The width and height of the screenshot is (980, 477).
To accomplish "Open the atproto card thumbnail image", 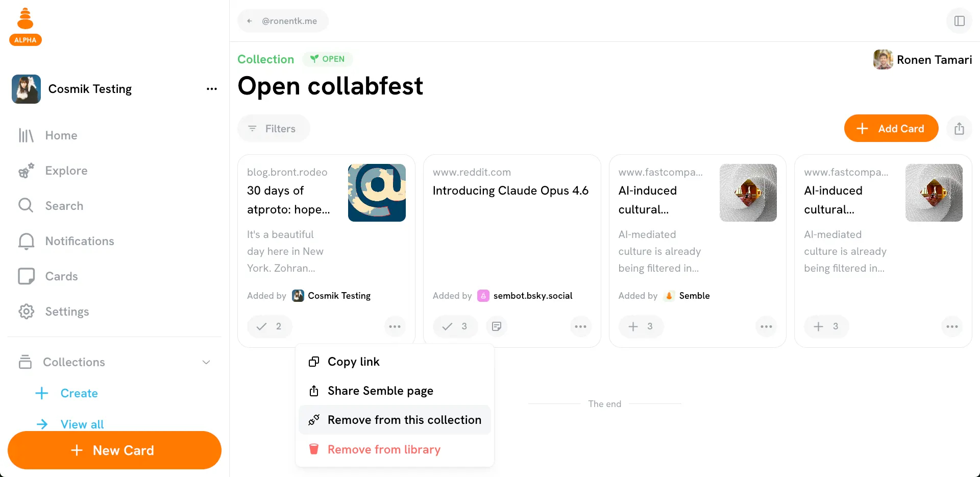I will click(377, 193).
